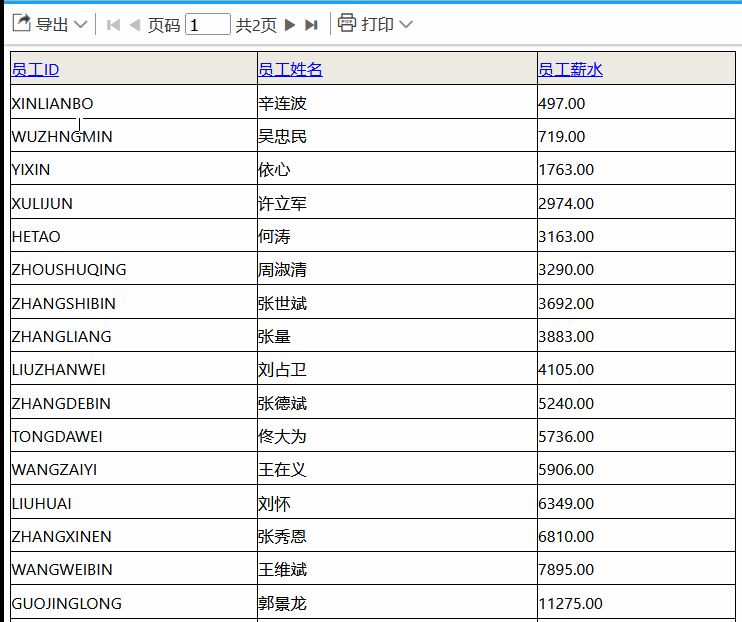Viewport: 742px width, 622px height.
Task: Click employee name 辛连波
Action: click(x=283, y=103)
